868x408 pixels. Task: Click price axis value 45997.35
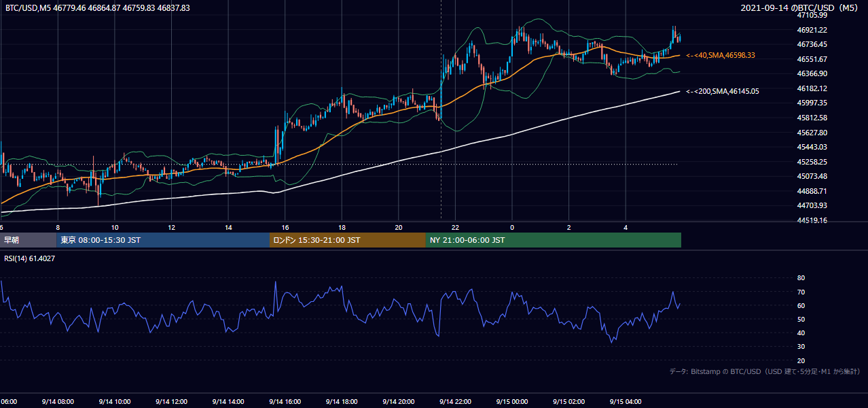coord(812,103)
